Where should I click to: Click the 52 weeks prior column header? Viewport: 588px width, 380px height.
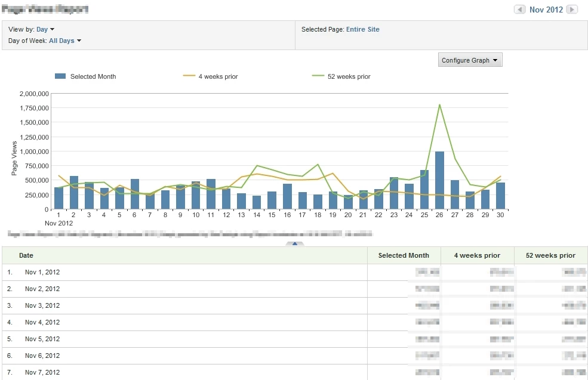(x=550, y=255)
